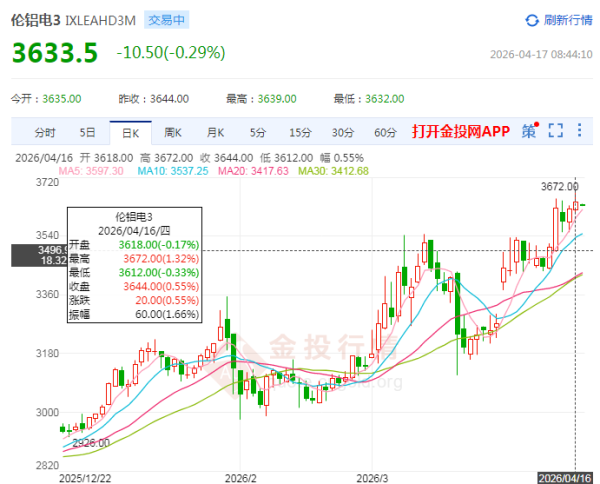The width and height of the screenshot is (600, 484).
Task: Click the dark crosshair price tag on left axis
Action: tap(39, 256)
